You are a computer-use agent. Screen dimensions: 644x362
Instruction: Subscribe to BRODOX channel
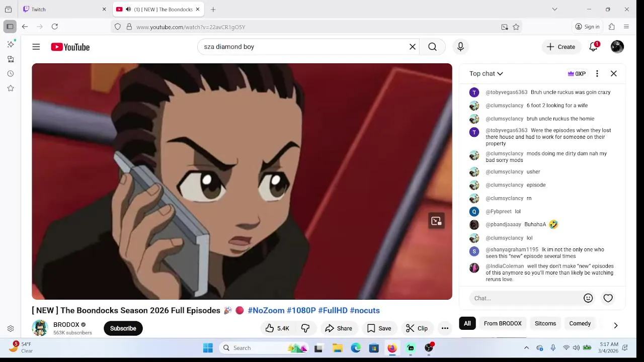coord(123,328)
